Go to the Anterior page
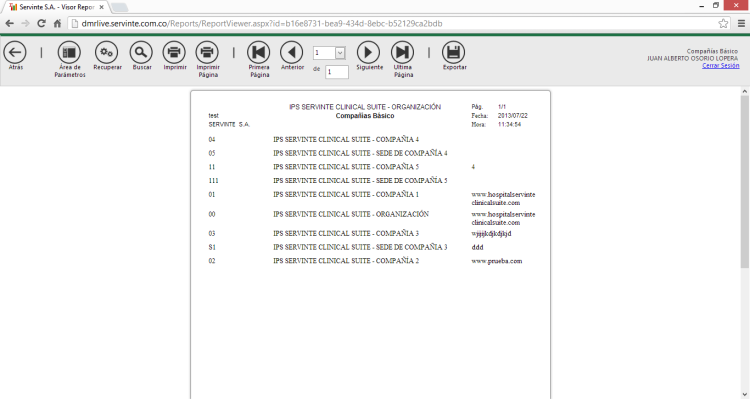750x400 pixels. tap(292, 52)
